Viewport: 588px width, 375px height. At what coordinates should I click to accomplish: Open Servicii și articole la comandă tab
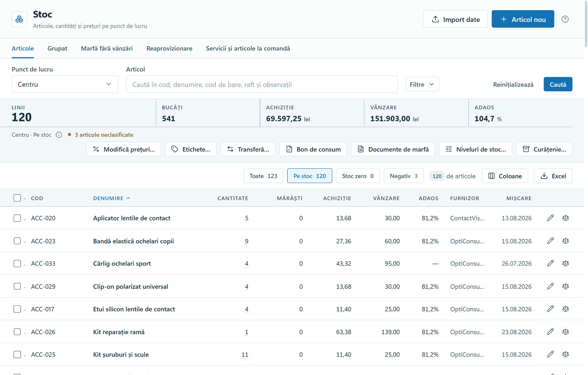(248, 48)
